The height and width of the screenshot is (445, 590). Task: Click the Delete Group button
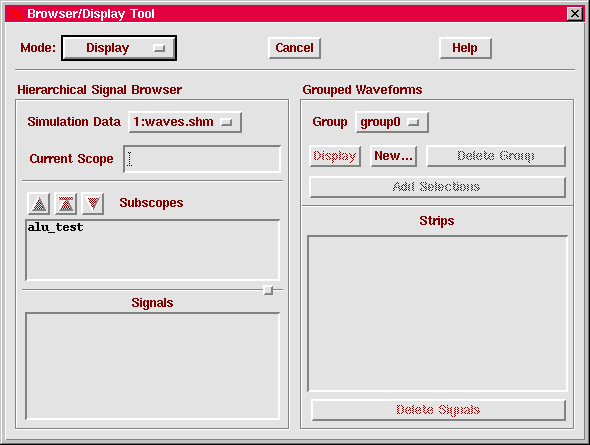tap(496, 156)
